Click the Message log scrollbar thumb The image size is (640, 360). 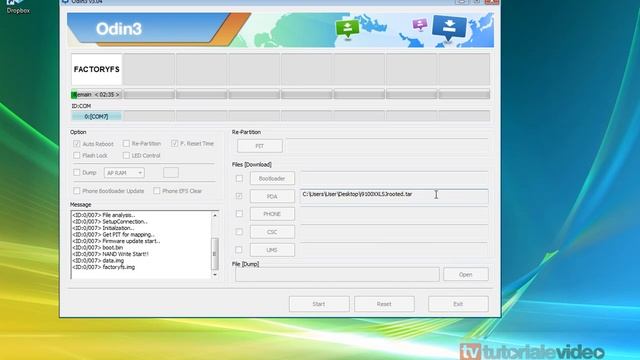point(215,253)
